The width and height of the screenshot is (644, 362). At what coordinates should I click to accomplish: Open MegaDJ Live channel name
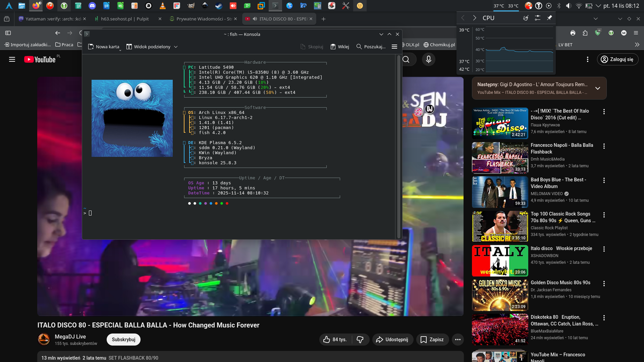[x=70, y=336]
